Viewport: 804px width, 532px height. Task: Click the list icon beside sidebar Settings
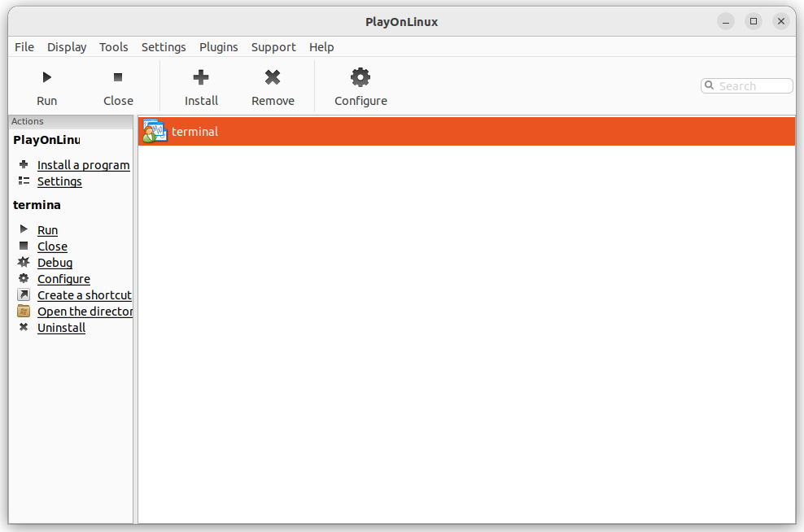pyautogui.click(x=24, y=181)
